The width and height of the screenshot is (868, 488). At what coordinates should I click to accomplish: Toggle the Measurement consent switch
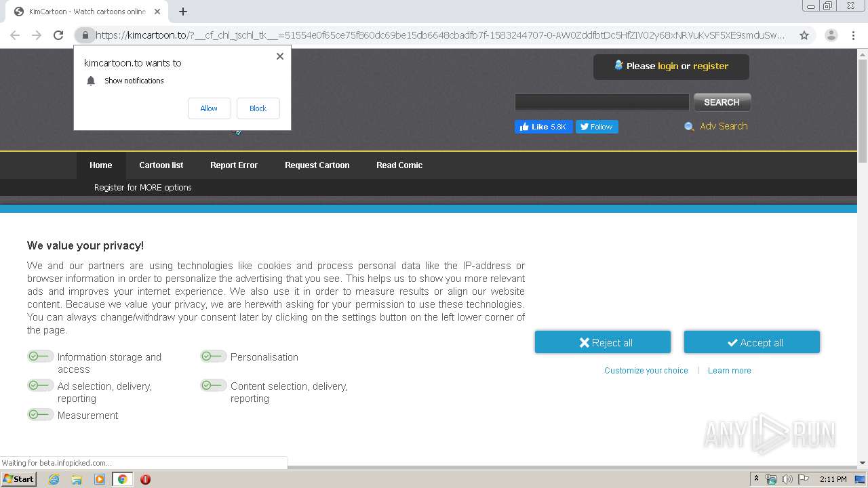(x=40, y=414)
